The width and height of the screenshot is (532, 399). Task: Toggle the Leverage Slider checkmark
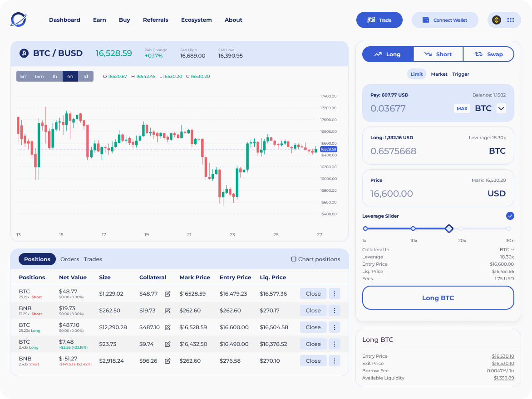point(510,216)
